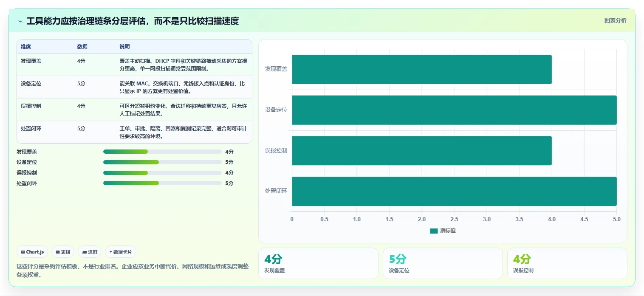This screenshot has height=296, width=644.
Task: Click description starting 可区分短暂租约变化
Action: 184,110
